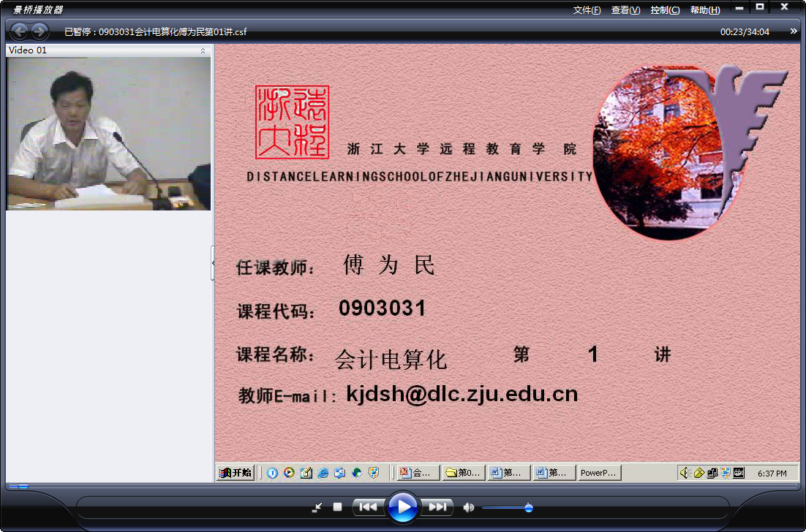Screen dimensions: 806x532
Task: Click the forward navigation arrow button
Action: tap(39, 31)
